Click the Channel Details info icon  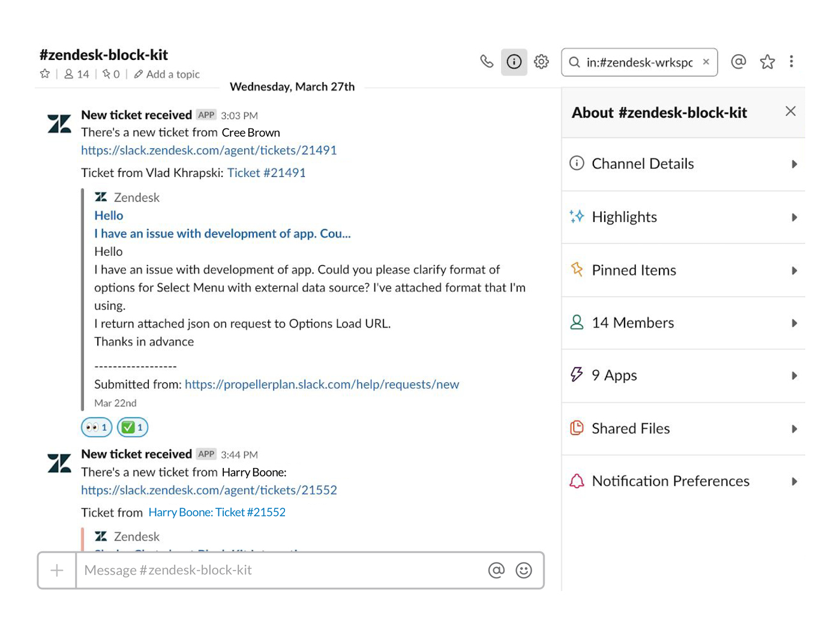click(x=577, y=163)
